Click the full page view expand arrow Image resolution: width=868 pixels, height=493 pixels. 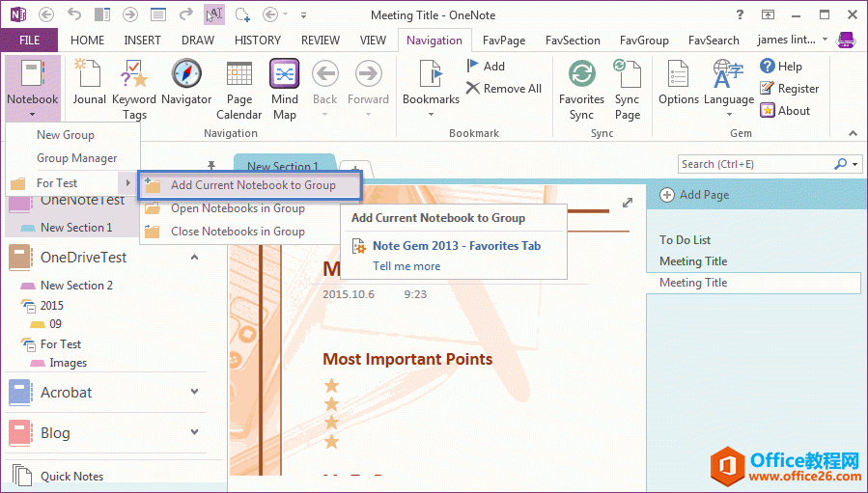coord(628,203)
